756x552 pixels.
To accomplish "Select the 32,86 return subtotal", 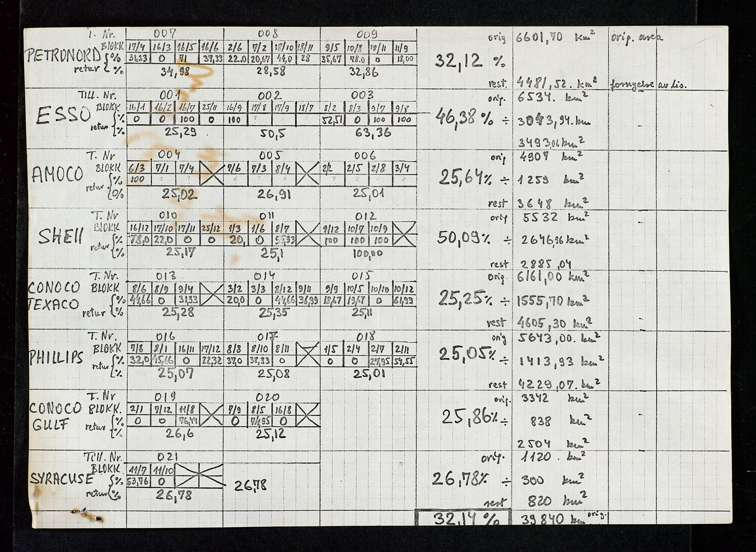I will click(363, 72).
